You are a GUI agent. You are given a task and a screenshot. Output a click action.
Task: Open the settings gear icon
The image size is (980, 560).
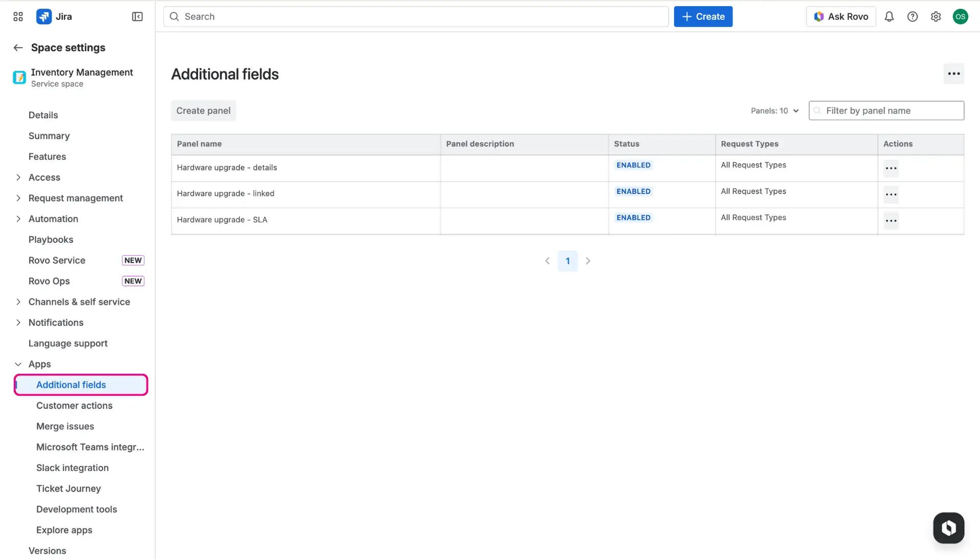pos(936,16)
